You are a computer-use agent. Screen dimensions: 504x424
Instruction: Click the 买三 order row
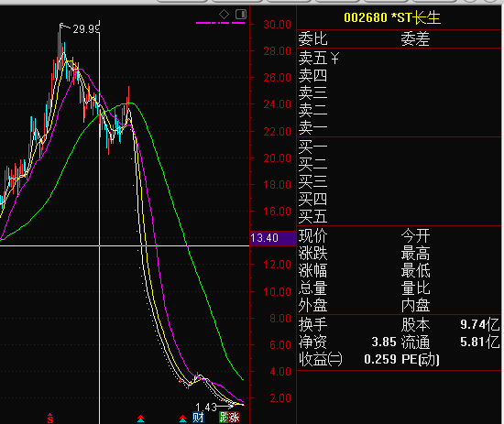coord(399,182)
